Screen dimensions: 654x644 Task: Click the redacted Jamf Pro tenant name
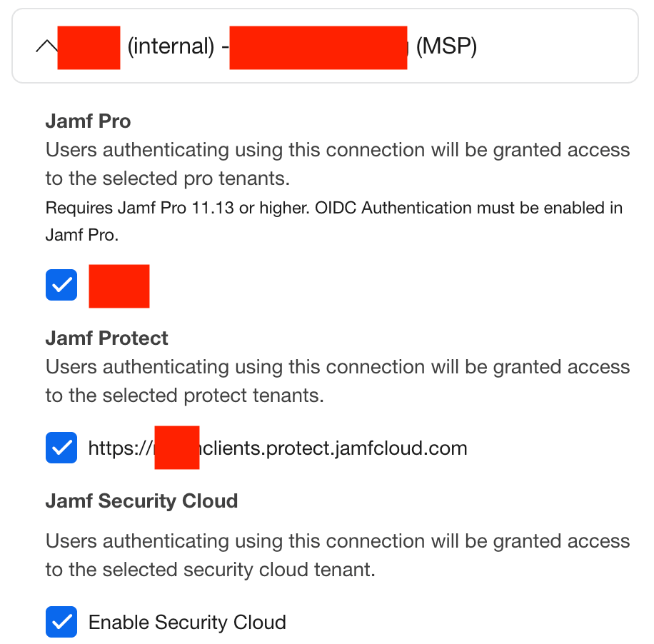click(x=119, y=286)
